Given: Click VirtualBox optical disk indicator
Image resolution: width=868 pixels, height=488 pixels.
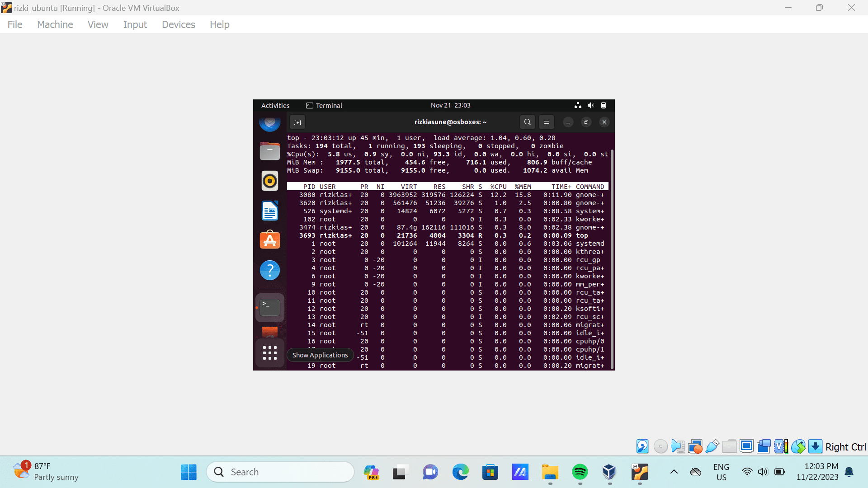Looking at the screenshot, I should pos(660,446).
